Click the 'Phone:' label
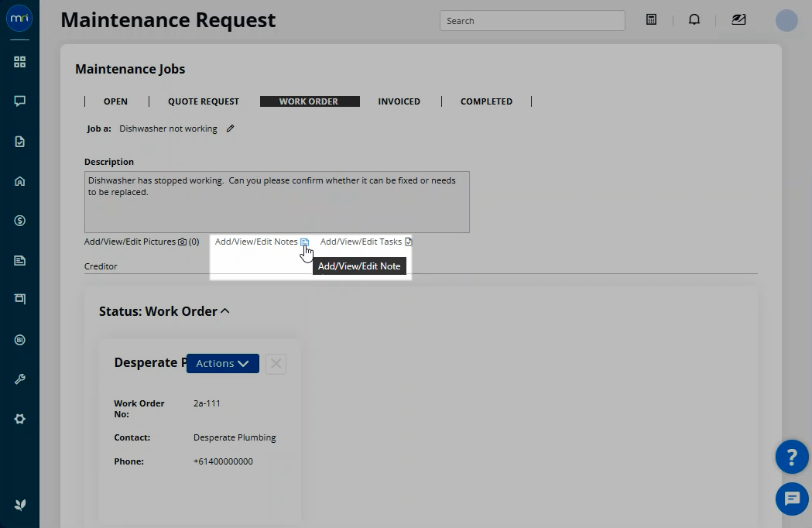 pyautogui.click(x=129, y=461)
